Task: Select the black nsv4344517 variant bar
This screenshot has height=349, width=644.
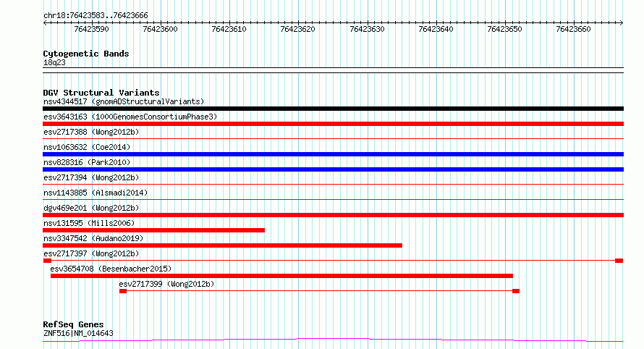Action: (x=333, y=109)
